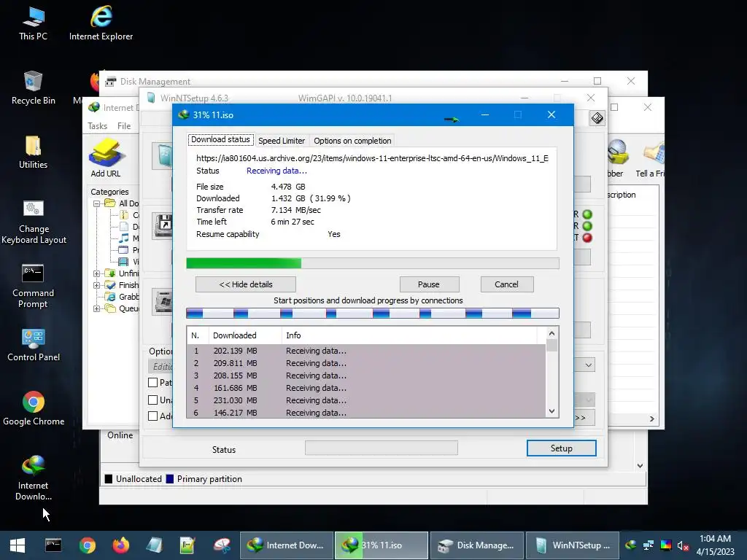The height and width of the screenshot is (560, 747).
Task: Open Google Chrome desktop shortcut
Action: 34,408
